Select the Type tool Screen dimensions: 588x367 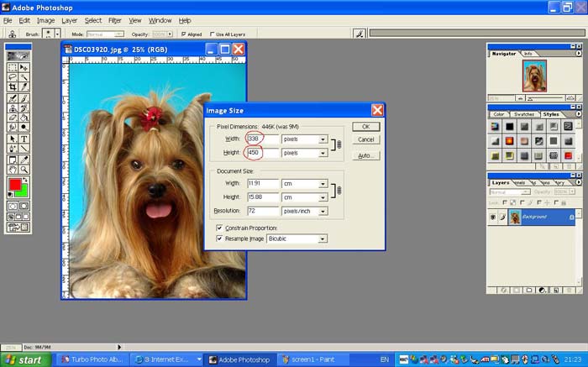pos(24,139)
